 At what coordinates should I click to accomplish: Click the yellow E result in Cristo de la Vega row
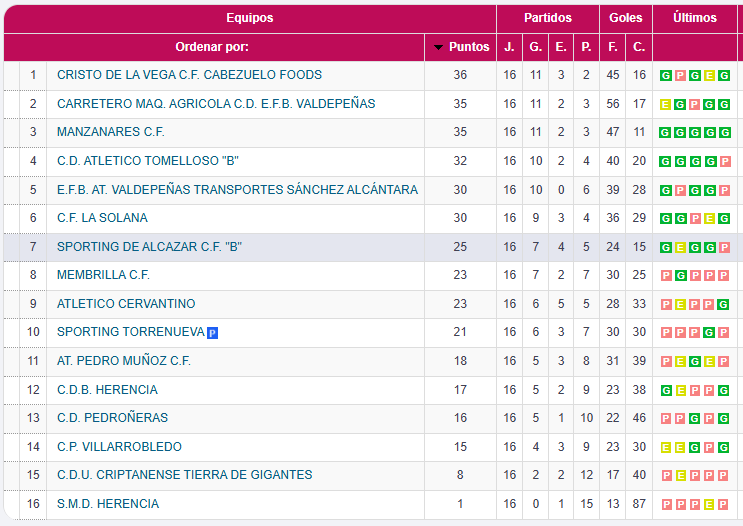(710, 76)
